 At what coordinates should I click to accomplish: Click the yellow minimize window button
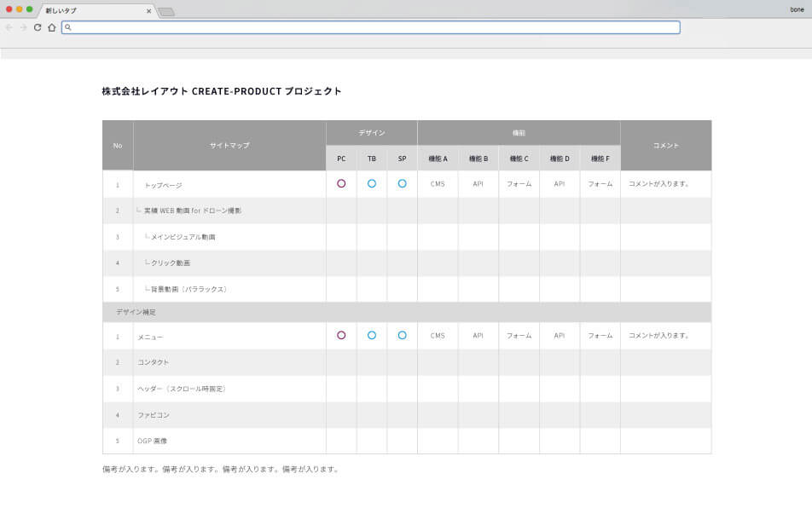tap(19, 9)
